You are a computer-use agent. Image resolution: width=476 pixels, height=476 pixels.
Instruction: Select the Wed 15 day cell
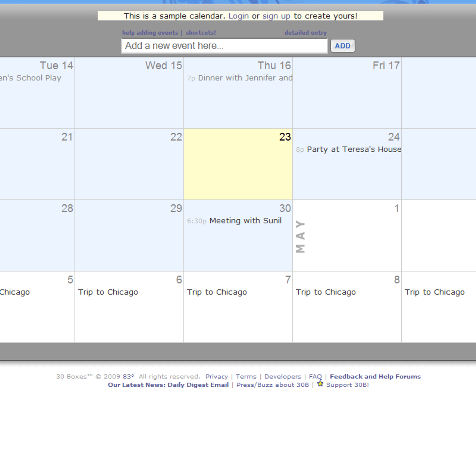129,93
